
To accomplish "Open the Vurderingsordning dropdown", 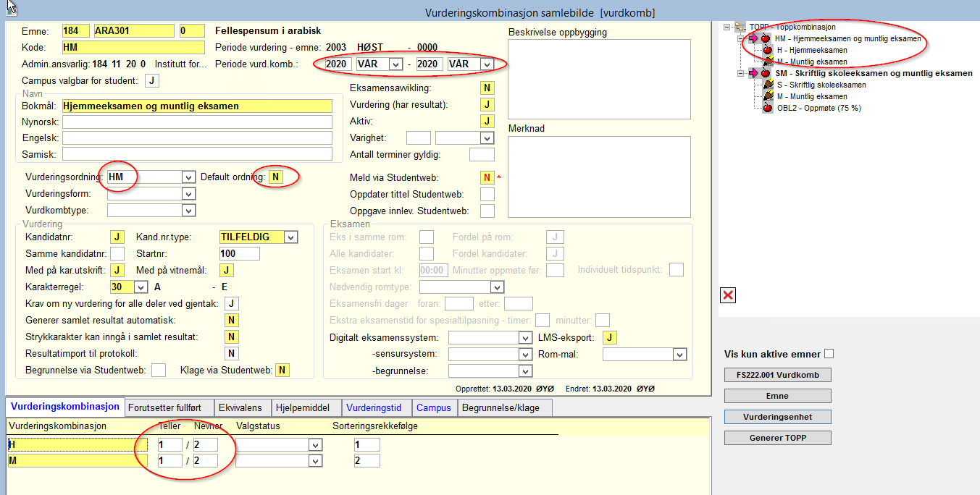I will coord(188,177).
